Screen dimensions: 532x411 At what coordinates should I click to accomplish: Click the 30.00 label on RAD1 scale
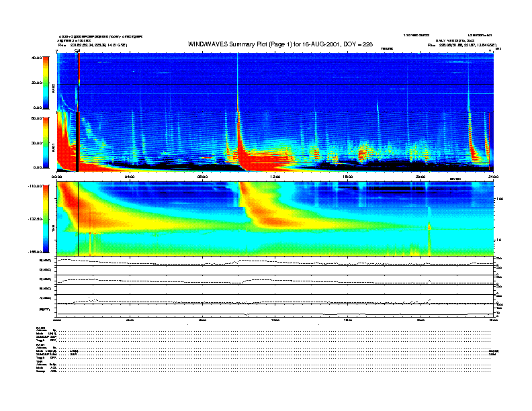36,143
